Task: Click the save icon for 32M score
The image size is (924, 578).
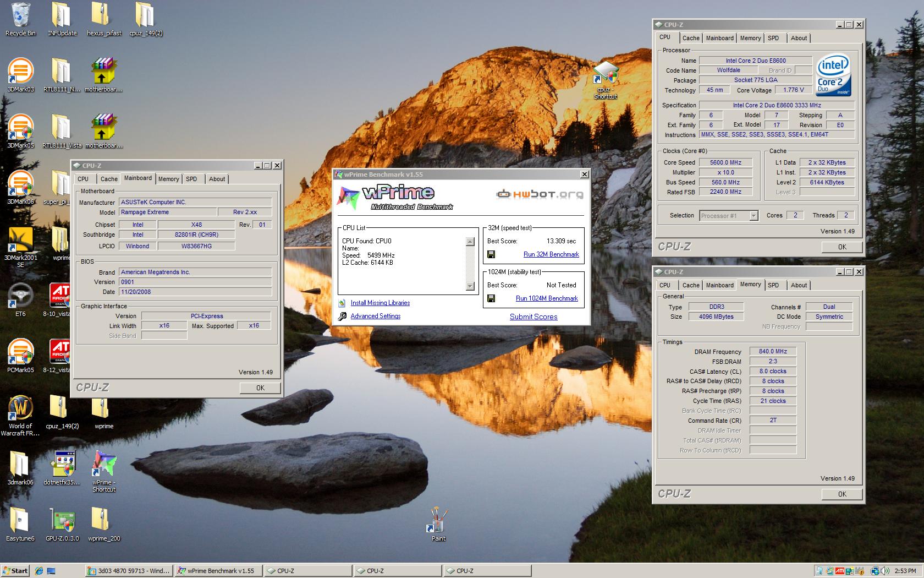Action: click(491, 254)
